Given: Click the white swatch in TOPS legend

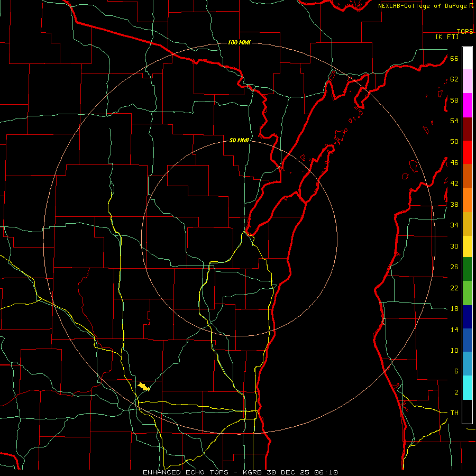Looking at the screenshot, I should (467, 58).
